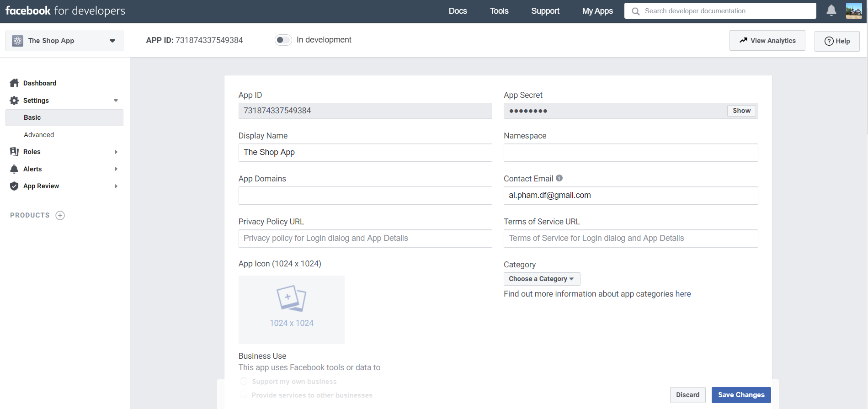Show the App Secret

[x=741, y=111]
